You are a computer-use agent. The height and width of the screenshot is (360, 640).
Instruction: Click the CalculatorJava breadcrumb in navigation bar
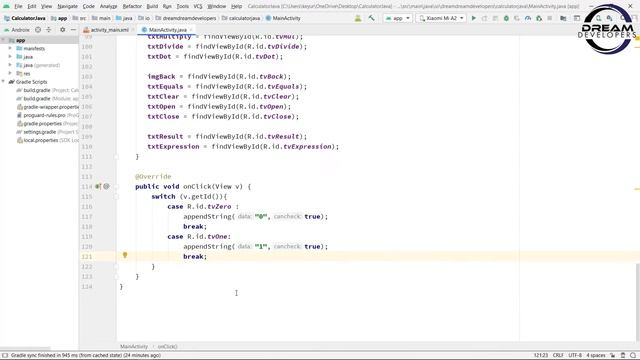[25, 18]
